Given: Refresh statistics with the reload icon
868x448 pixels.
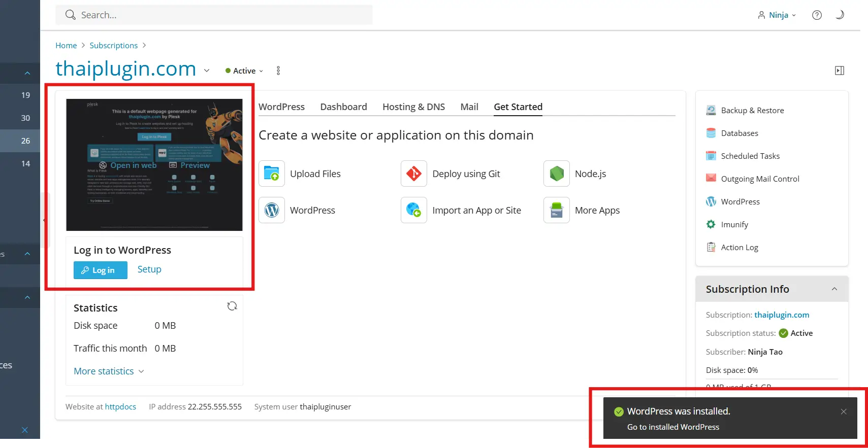Looking at the screenshot, I should point(232,306).
